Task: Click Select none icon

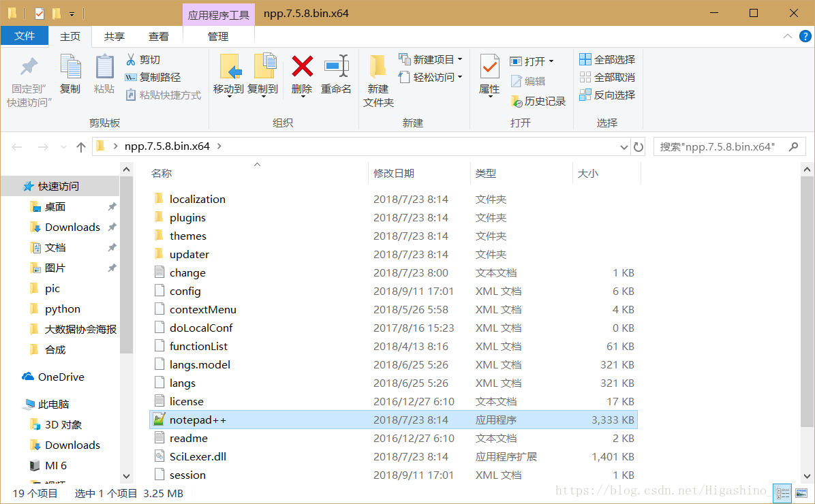Action: [585, 78]
